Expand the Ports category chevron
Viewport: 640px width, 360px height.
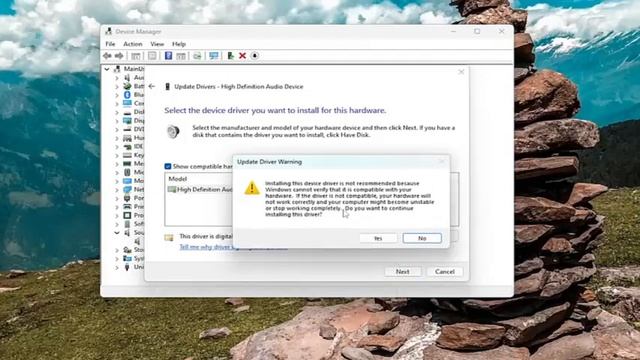coord(117,198)
